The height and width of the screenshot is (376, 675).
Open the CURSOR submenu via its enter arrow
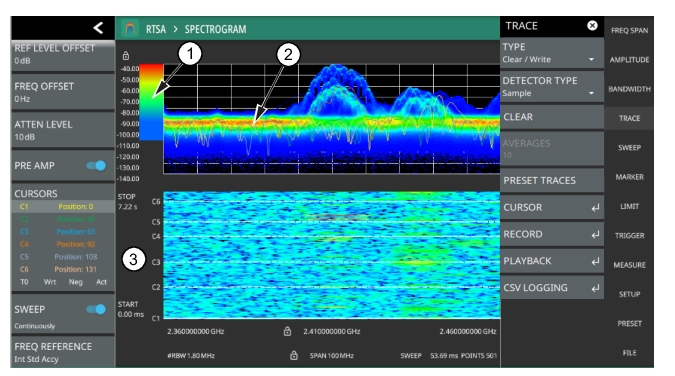tap(595, 208)
